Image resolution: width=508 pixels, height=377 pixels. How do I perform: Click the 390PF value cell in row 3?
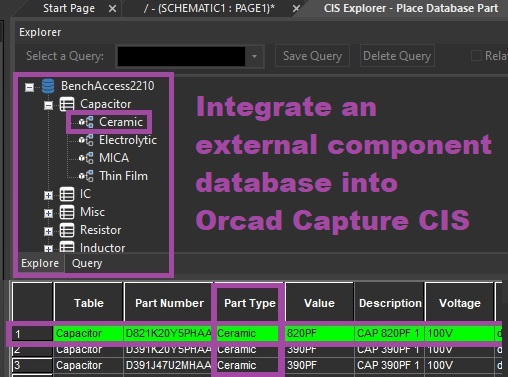(x=319, y=366)
